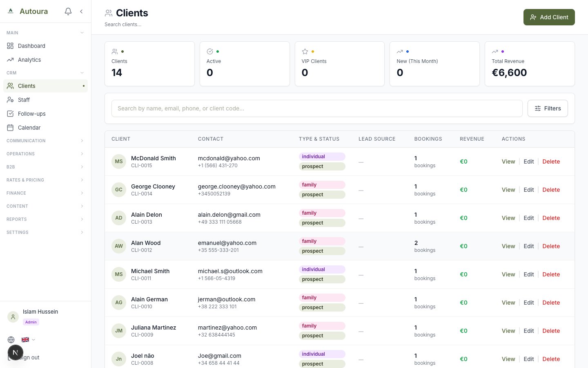Click the Dashboard grid icon

10,46
